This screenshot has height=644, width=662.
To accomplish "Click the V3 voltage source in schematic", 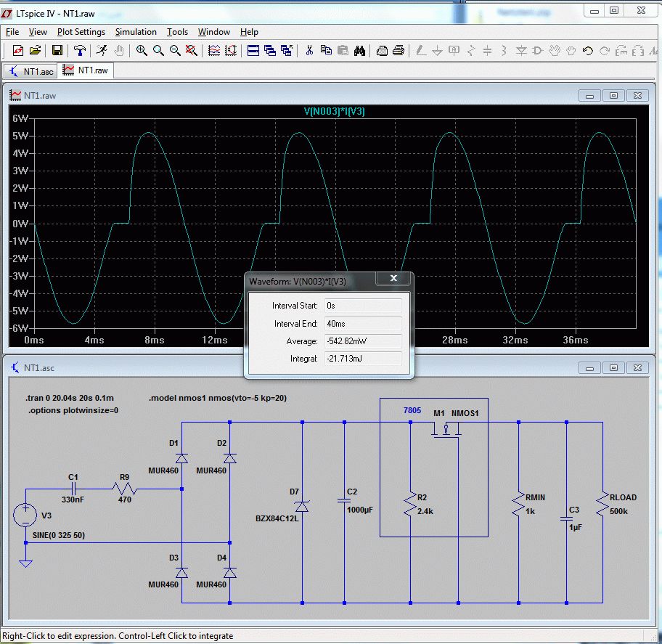I will 25,515.
